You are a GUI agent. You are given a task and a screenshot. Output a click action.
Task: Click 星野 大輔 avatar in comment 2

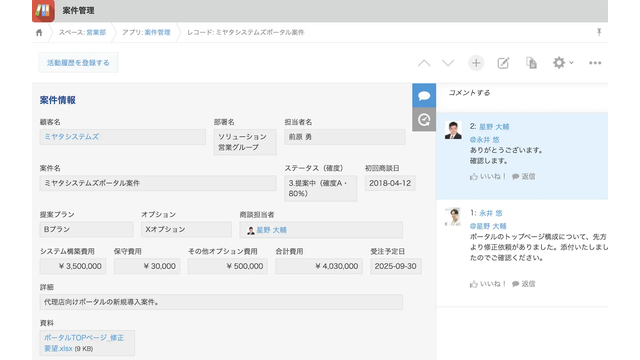453,130
